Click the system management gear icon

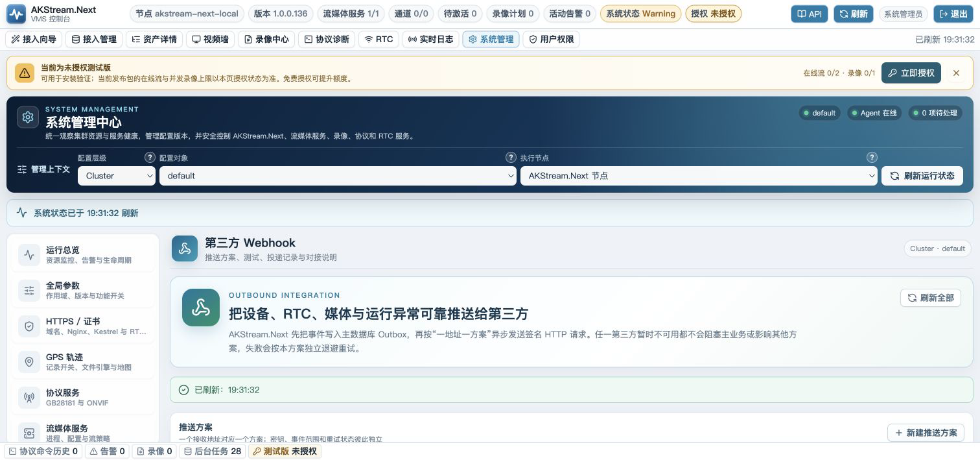click(28, 117)
